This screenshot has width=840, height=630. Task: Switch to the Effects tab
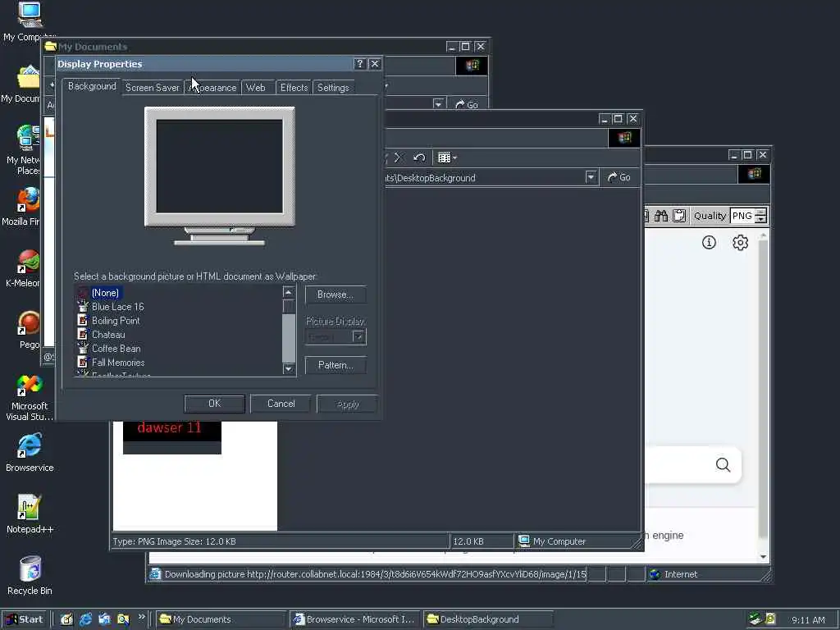[294, 87]
